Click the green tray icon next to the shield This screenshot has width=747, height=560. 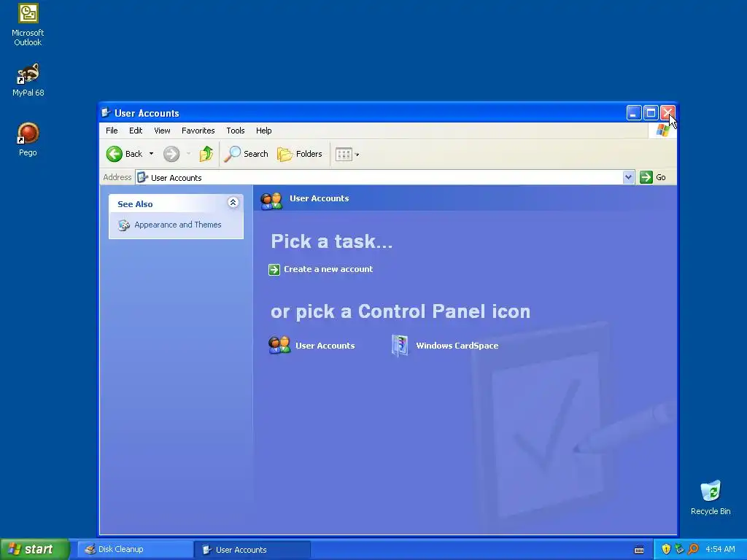(679, 549)
